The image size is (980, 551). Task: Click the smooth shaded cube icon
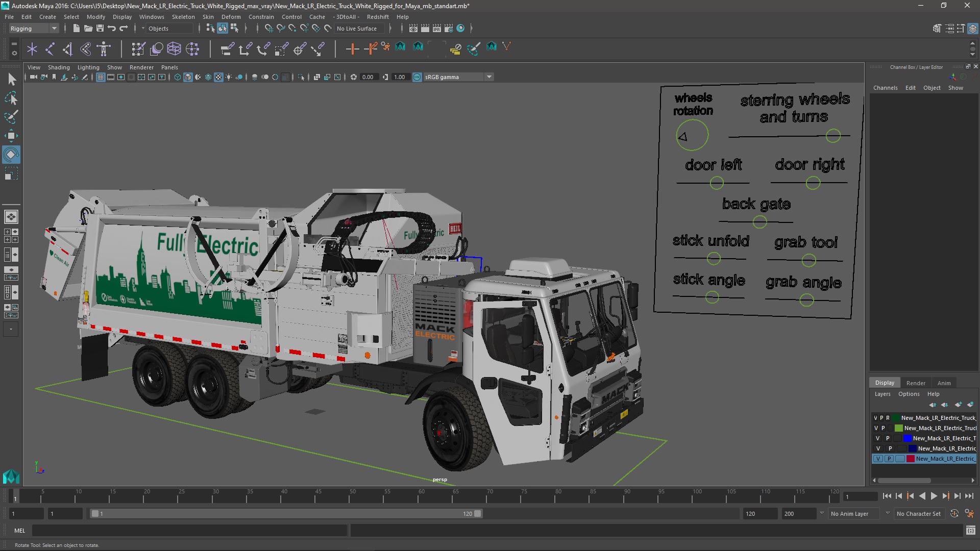tap(188, 77)
